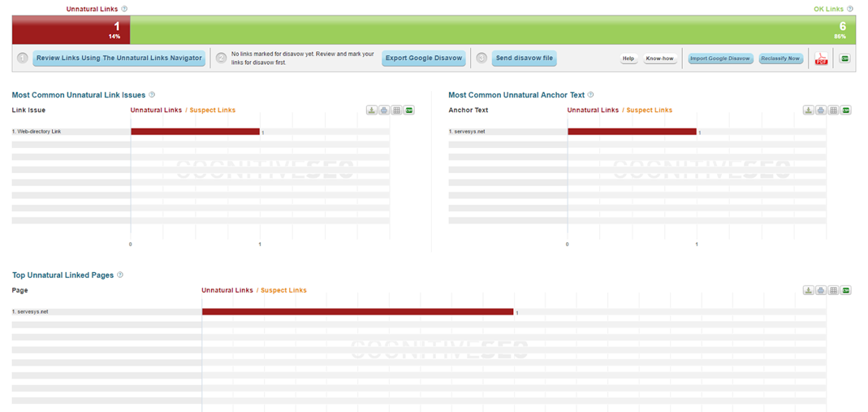The width and height of the screenshot is (868, 412).
Task: Click the servesys.net linked page red bar
Action: (357, 312)
